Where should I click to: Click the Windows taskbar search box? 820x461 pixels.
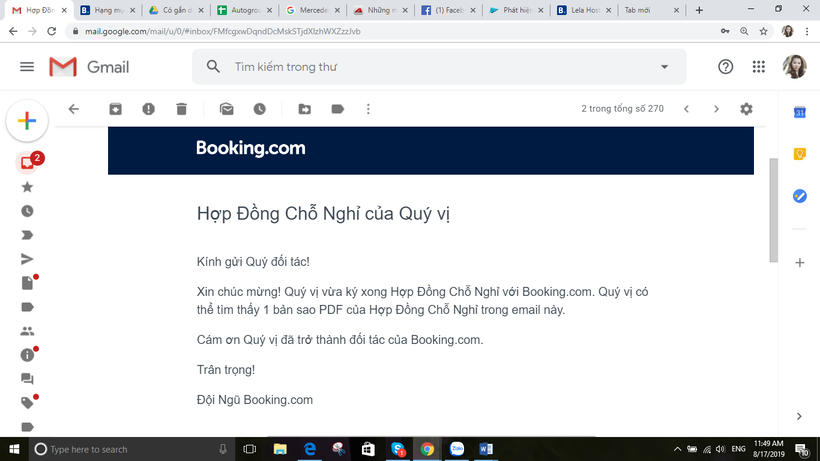[x=132, y=449]
